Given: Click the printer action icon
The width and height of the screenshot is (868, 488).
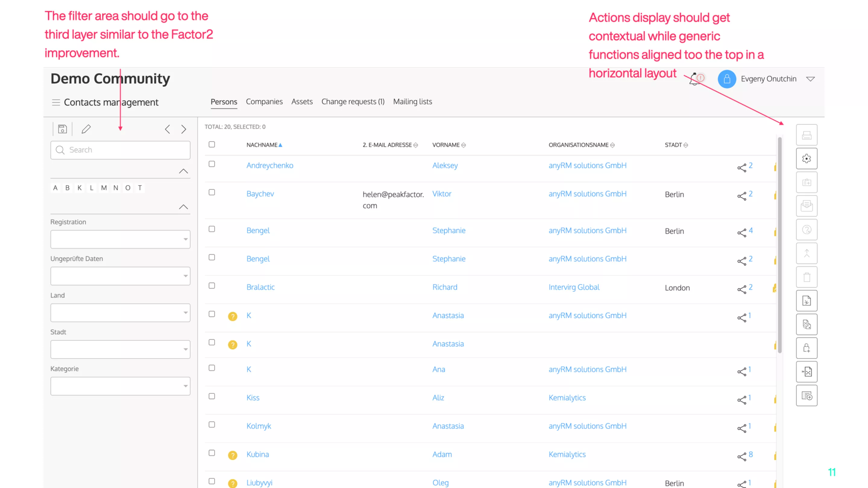Looking at the screenshot, I should click(806, 135).
